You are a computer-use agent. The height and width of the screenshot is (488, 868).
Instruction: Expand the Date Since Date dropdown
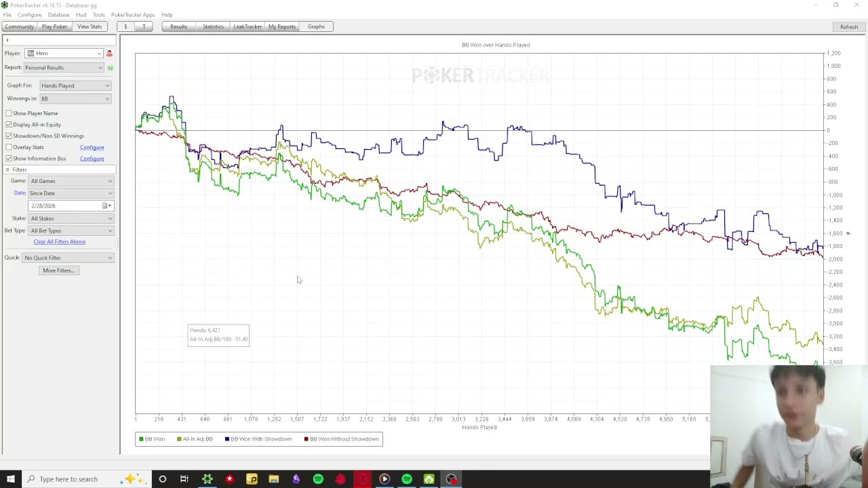71,193
